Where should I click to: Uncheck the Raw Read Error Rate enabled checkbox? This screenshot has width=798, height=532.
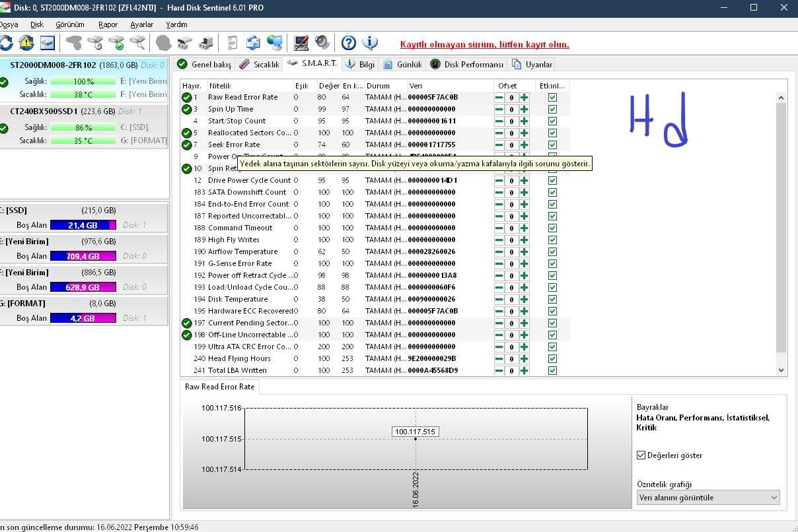[x=552, y=97]
